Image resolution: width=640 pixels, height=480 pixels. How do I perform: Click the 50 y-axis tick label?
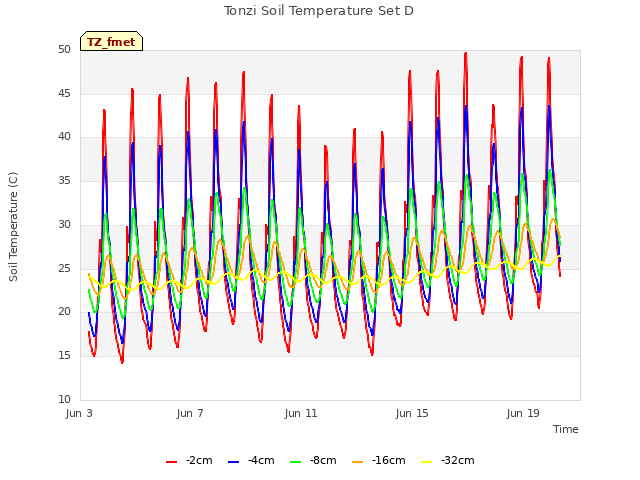(x=64, y=50)
